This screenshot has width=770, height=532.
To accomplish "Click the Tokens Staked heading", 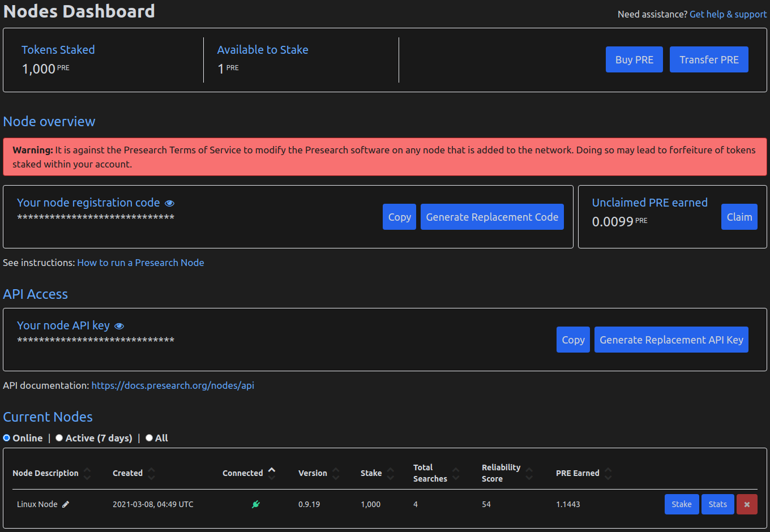I will coord(58,50).
